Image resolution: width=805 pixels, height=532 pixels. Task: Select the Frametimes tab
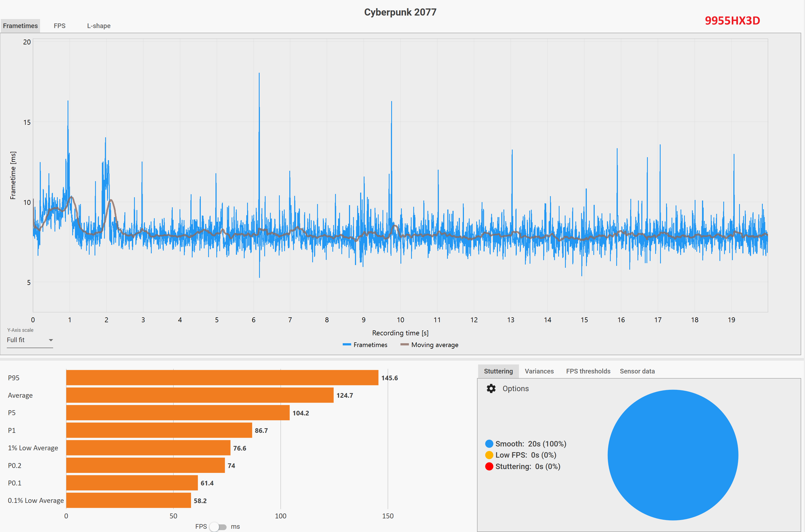(x=20, y=26)
